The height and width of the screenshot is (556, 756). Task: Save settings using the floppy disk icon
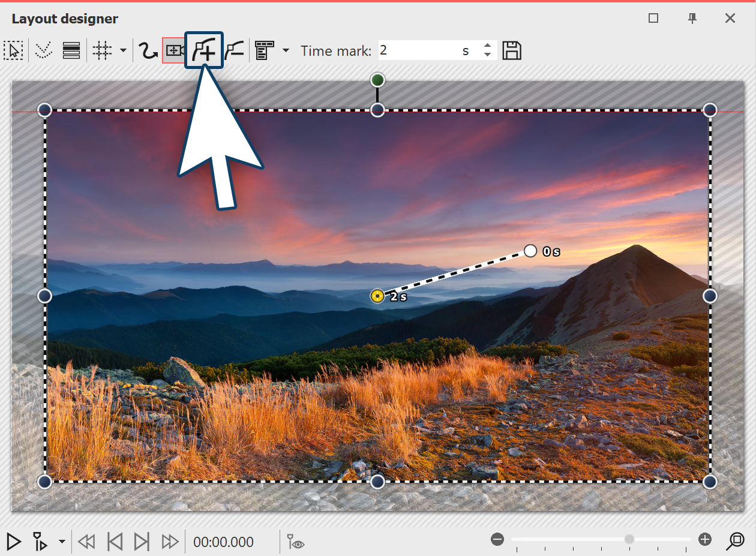(x=511, y=50)
